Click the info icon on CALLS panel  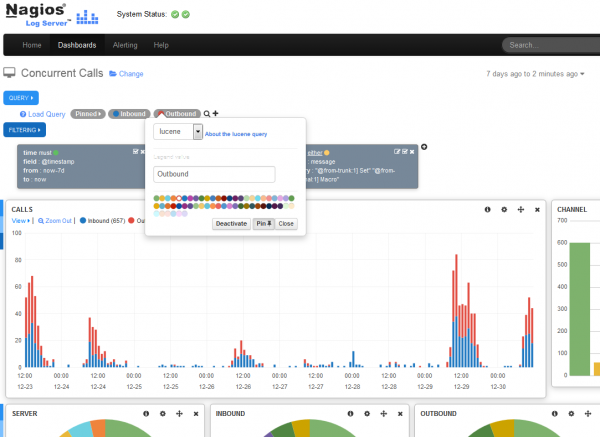488,209
